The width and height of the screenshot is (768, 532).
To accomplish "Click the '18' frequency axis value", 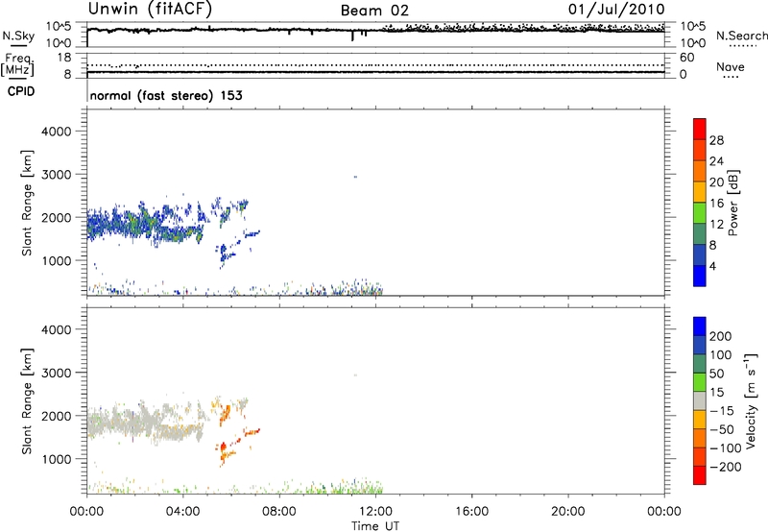I will click(64, 58).
